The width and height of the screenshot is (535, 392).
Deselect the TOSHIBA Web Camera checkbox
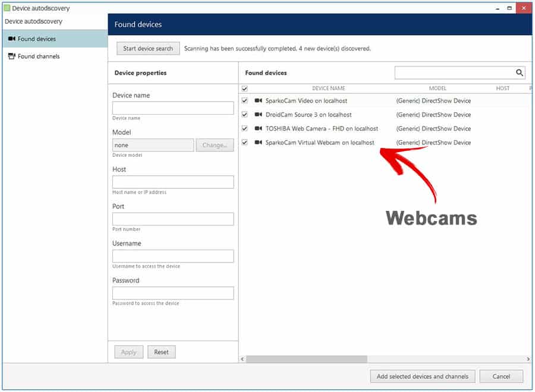coord(245,128)
